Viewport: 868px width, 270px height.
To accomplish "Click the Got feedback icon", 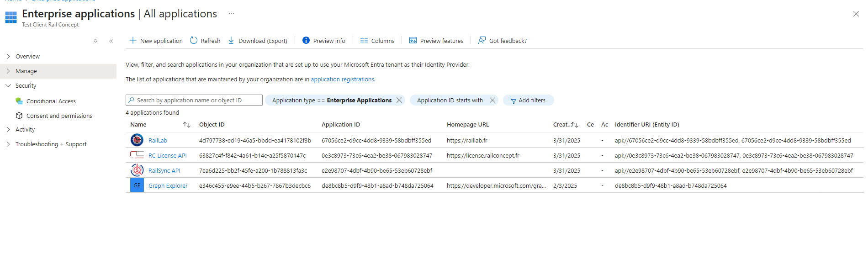I will point(482,41).
